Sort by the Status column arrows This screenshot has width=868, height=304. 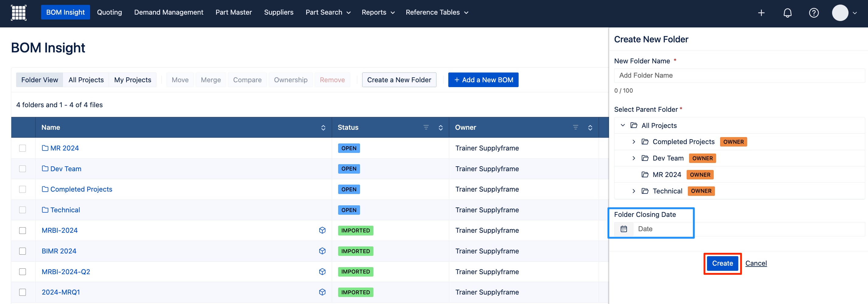pyautogui.click(x=440, y=128)
